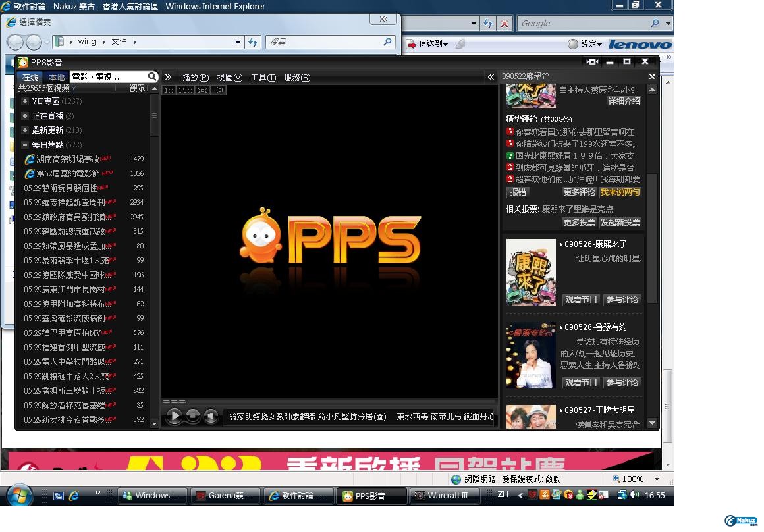Open the 播放(P) menu
This screenshot has width=764, height=532.
pyautogui.click(x=195, y=78)
